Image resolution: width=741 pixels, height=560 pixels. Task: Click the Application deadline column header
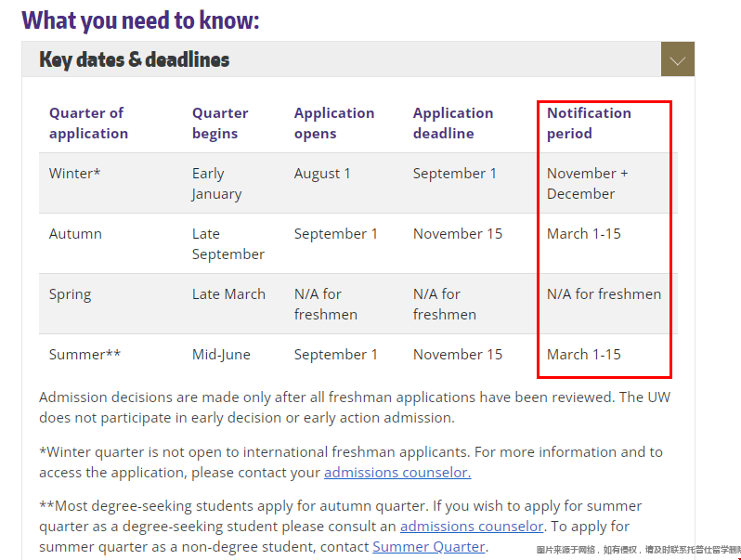[x=453, y=123]
